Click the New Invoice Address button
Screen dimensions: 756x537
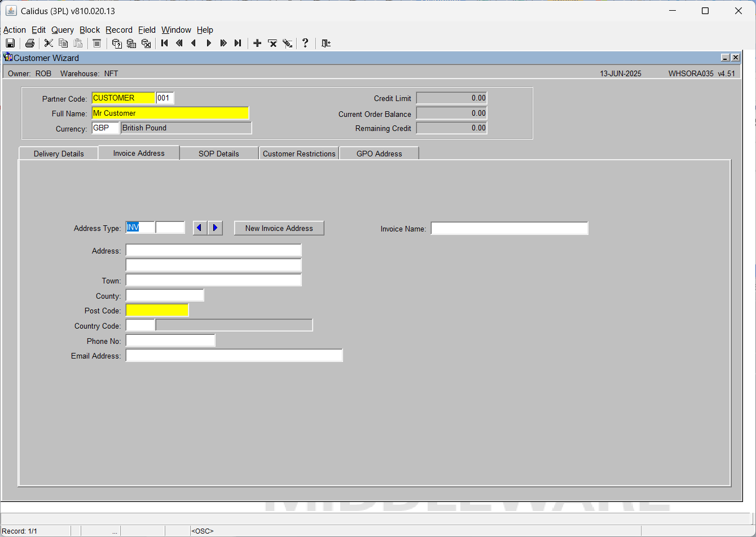point(279,228)
